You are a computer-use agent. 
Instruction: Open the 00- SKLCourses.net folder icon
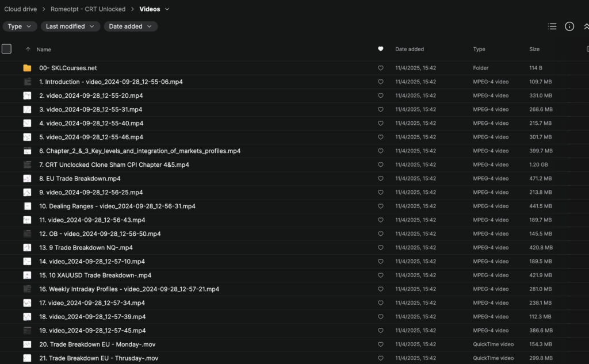click(27, 68)
